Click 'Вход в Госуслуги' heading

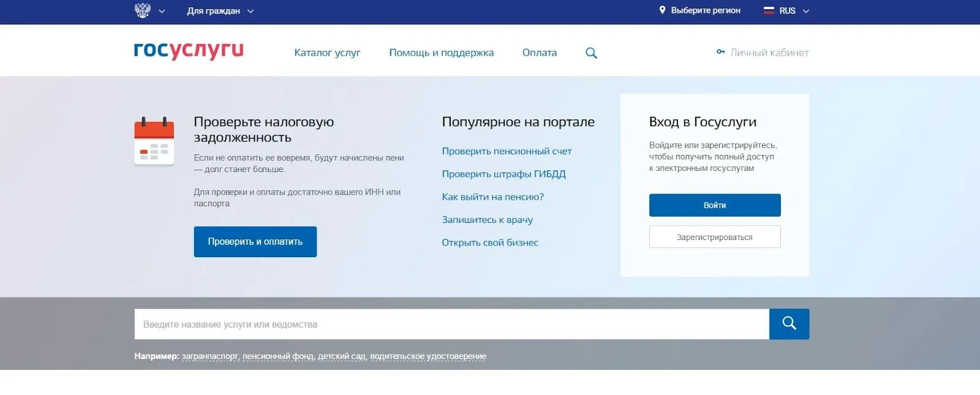tap(703, 122)
